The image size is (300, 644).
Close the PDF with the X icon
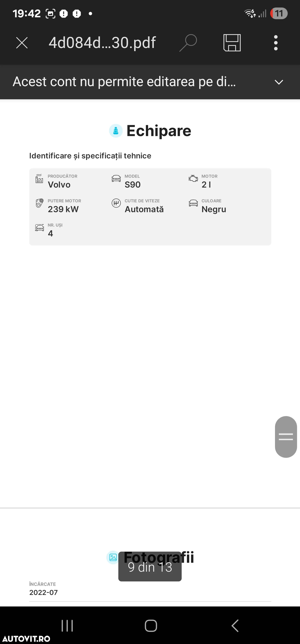22,43
